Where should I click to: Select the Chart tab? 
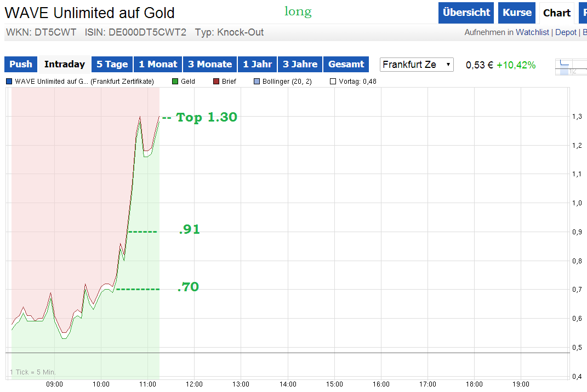coord(556,13)
